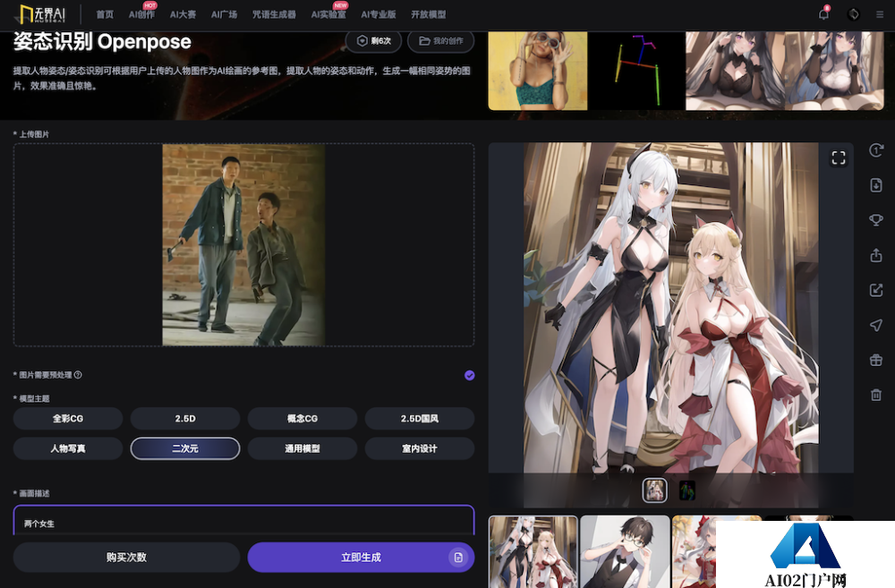Open the notification bell in top bar

[824, 13]
